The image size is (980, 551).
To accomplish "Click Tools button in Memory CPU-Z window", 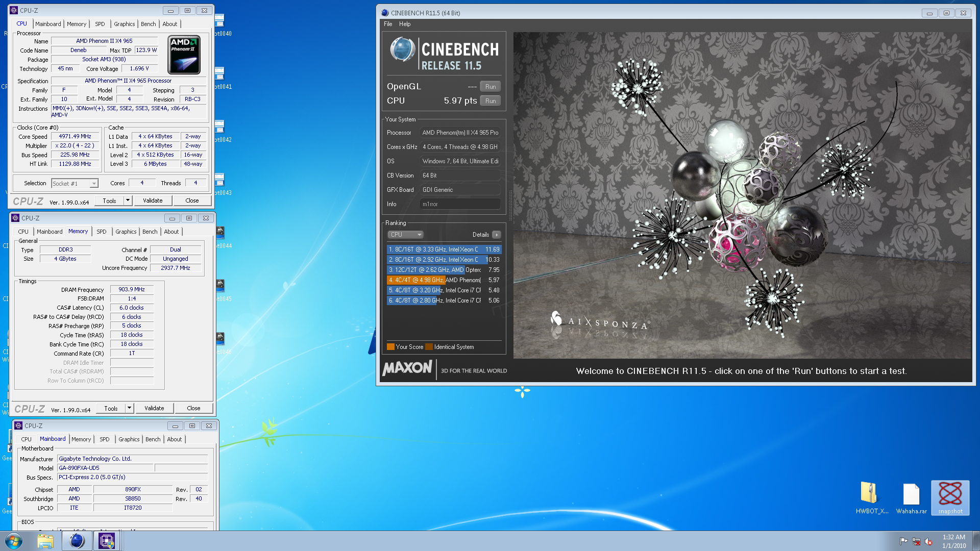I will (x=111, y=408).
